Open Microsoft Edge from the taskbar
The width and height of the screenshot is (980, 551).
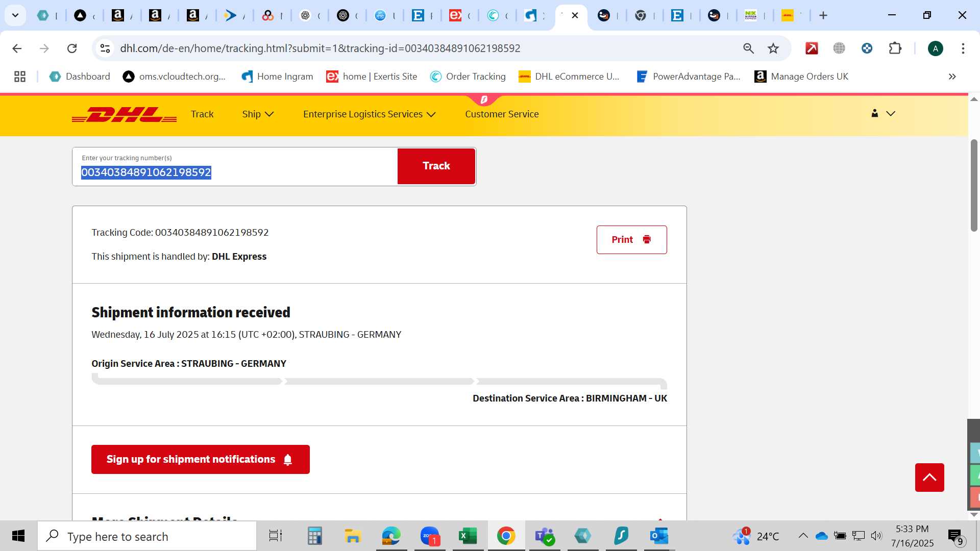[391, 536]
